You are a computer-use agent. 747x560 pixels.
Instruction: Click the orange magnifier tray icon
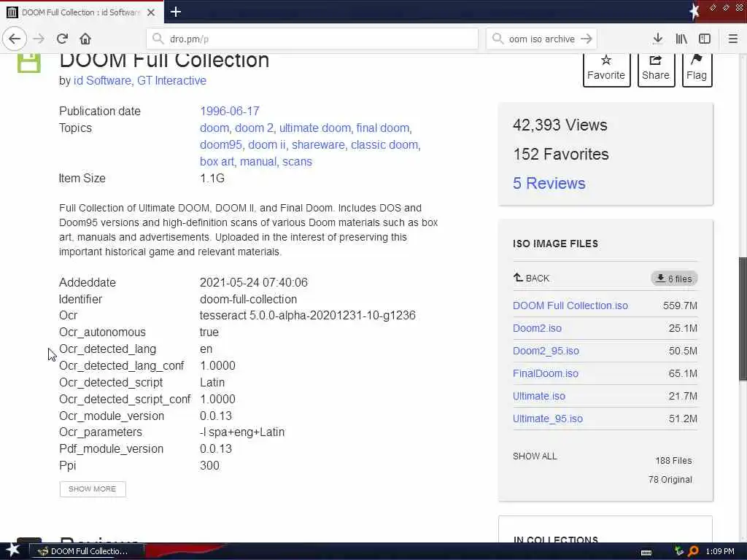tap(693, 551)
